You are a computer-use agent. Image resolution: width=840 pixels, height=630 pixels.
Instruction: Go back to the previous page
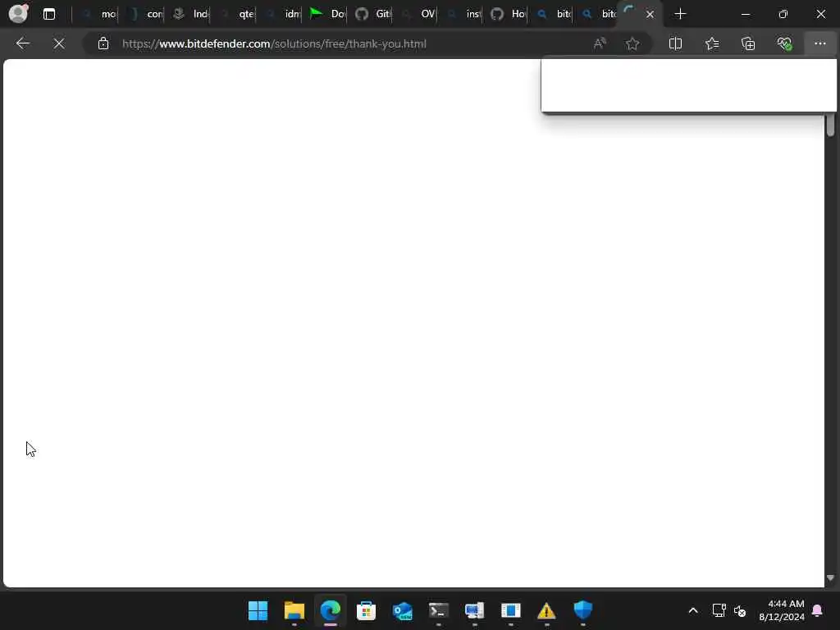coord(22,43)
